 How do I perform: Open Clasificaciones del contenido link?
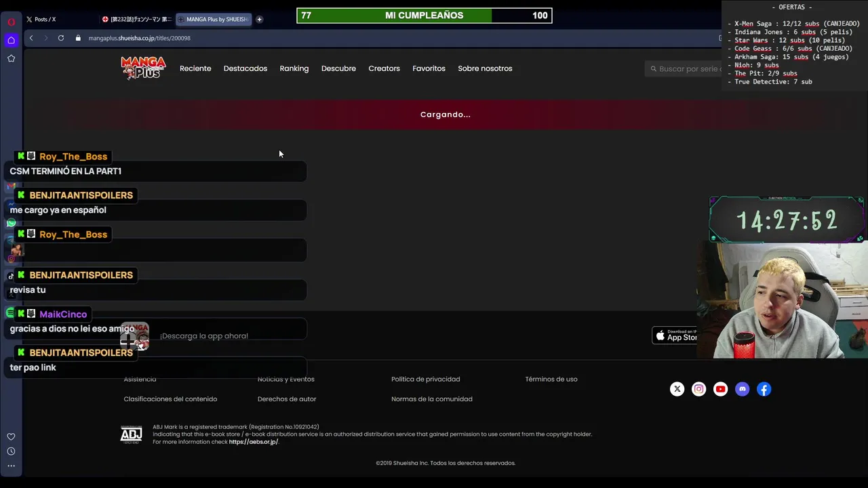(x=170, y=399)
